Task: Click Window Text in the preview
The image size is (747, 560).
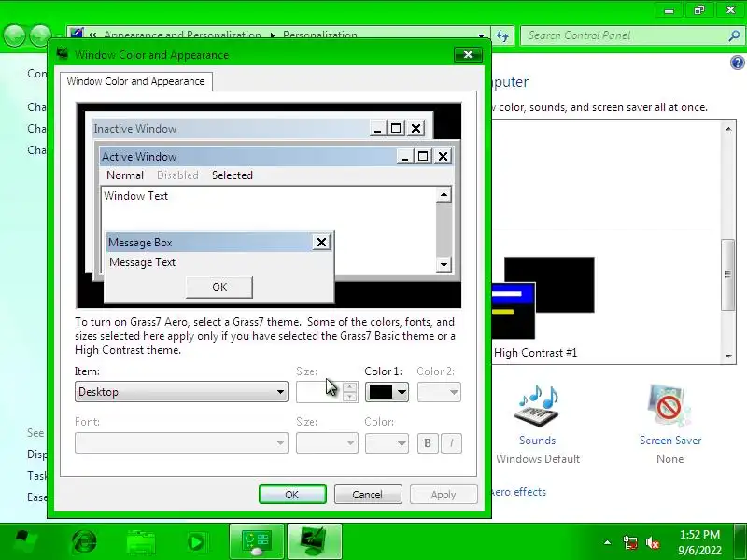Action: (x=135, y=196)
